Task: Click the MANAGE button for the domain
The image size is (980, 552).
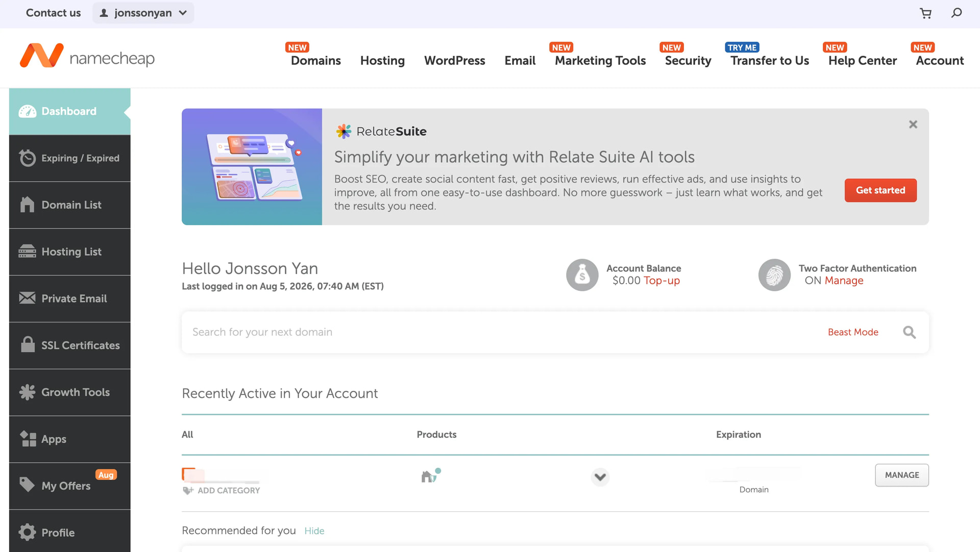Action: tap(902, 475)
